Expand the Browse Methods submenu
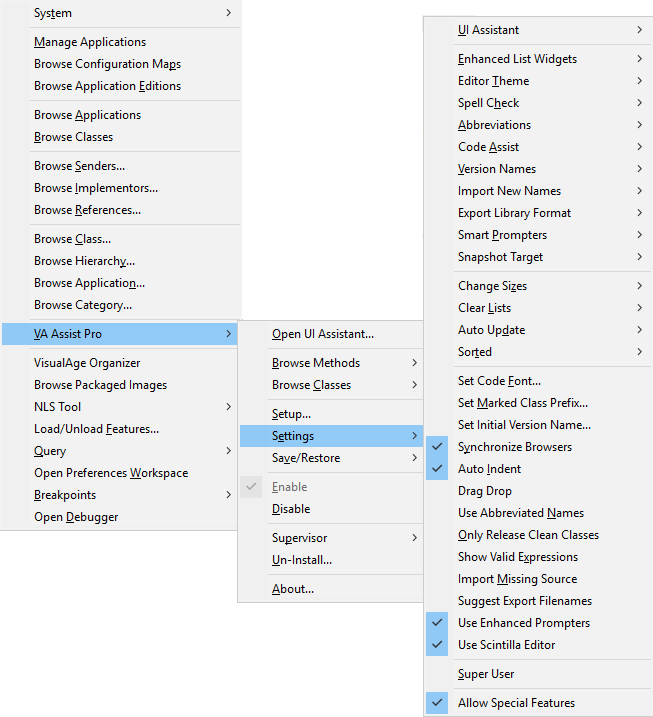Screen dimensions: 653x717 [315, 363]
